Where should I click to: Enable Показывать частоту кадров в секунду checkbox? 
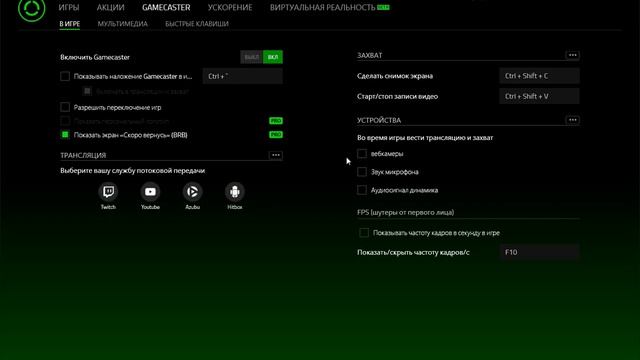pyautogui.click(x=364, y=233)
